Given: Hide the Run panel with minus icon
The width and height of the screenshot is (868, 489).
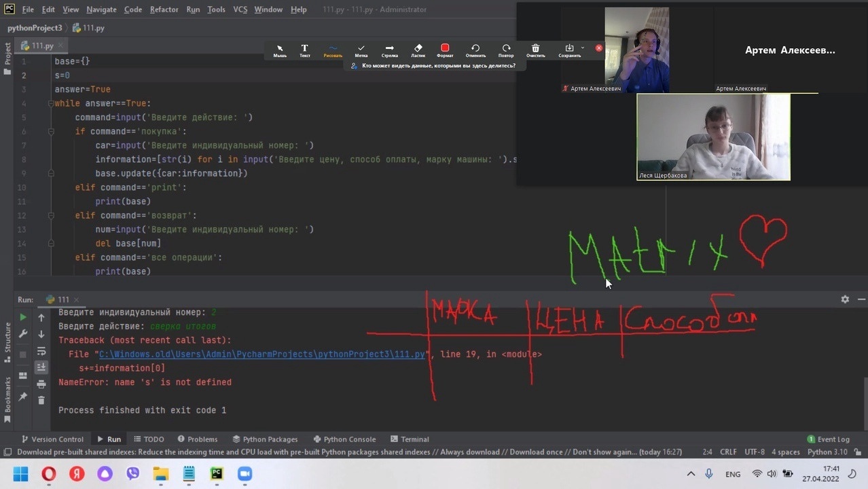Looking at the screenshot, I should pos(861,299).
